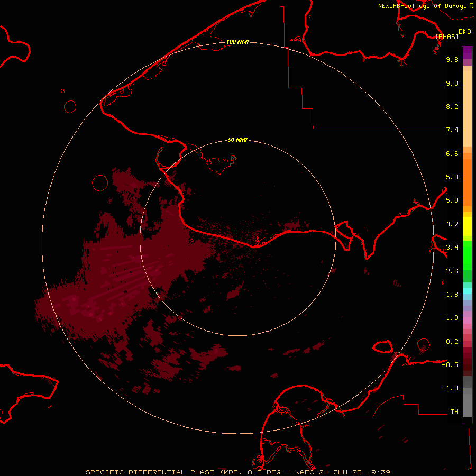Viewport: 476px width, 476px height.
Task: Click the 5.8 scale value
Action: pos(452,177)
